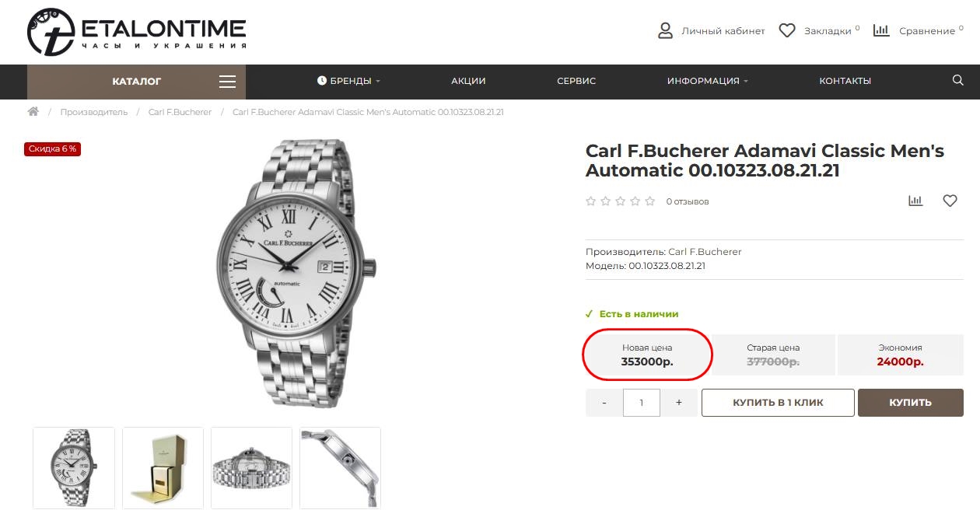Click the home breadcrumb icon
Image resolution: width=980 pixels, height=531 pixels.
(x=33, y=112)
